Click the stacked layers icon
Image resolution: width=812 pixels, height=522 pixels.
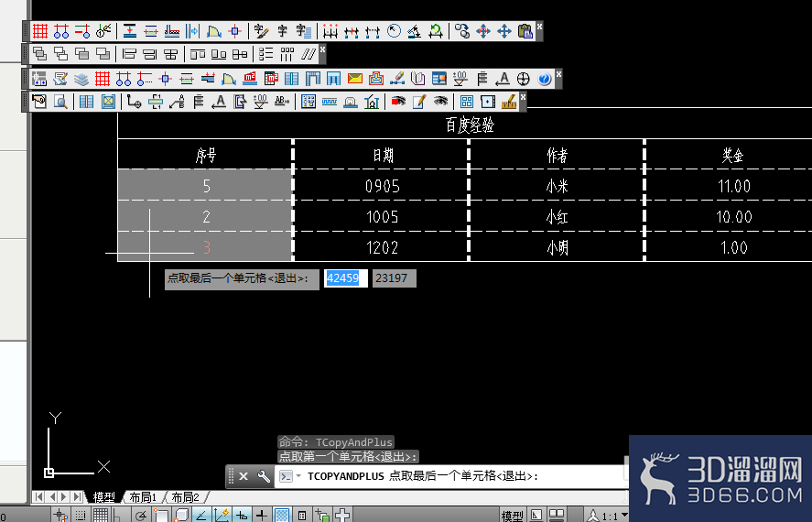tap(81, 79)
